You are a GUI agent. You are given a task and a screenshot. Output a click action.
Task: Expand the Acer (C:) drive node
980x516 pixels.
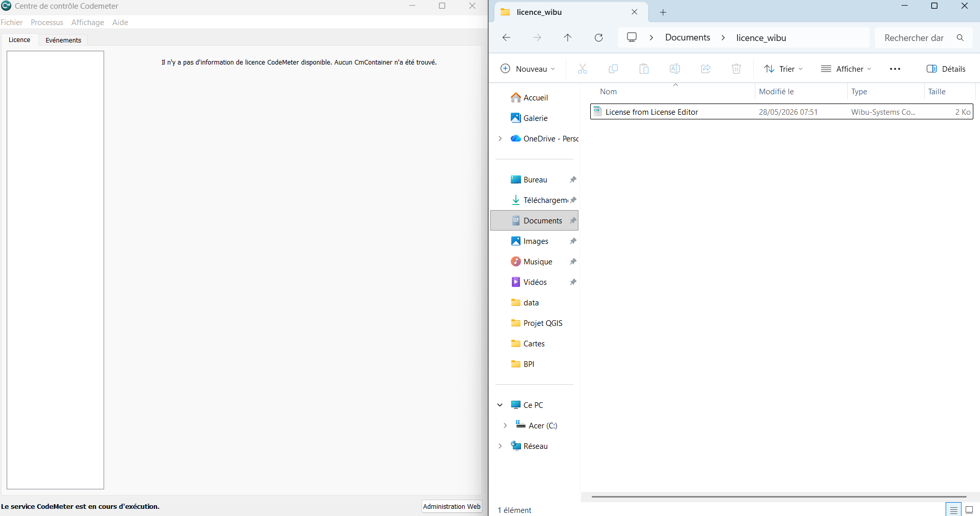[505, 425]
